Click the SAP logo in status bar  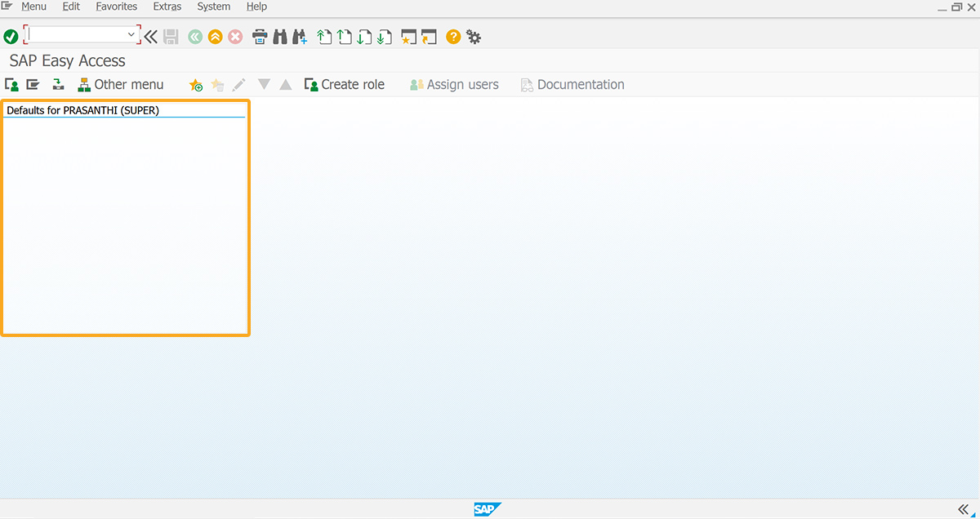(x=488, y=509)
